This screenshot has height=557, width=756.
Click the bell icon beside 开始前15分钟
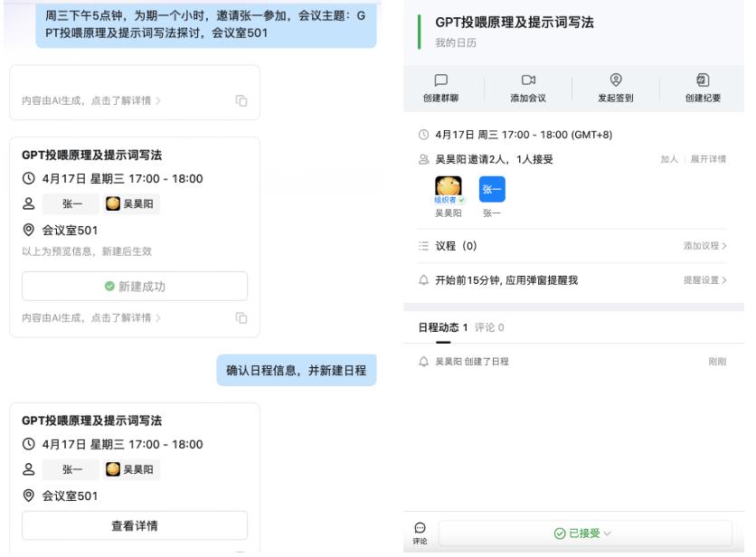(x=423, y=280)
